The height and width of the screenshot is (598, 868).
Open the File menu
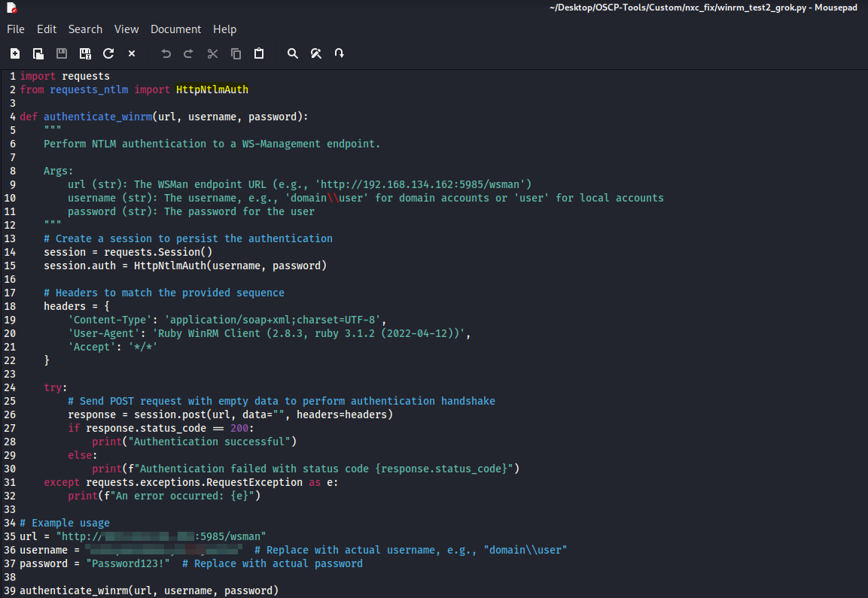click(16, 29)
